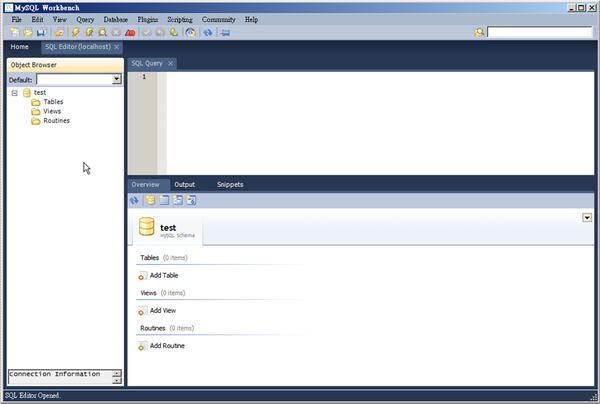Open the Community menu

click(x=218, y=20)
